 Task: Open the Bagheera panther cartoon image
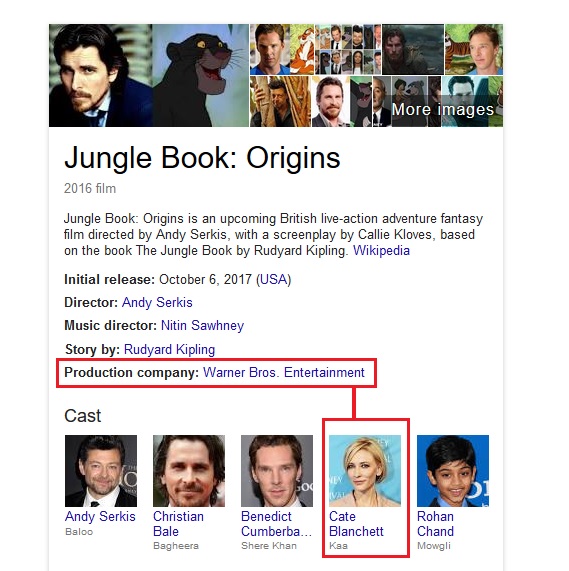pyautogui.click(x=201, y=75)
